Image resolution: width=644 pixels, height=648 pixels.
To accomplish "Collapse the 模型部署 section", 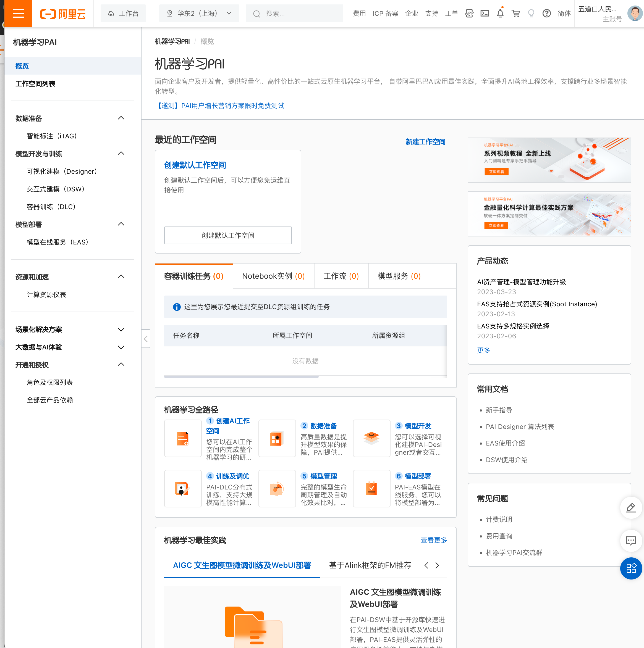I will [x=121, y=224].
